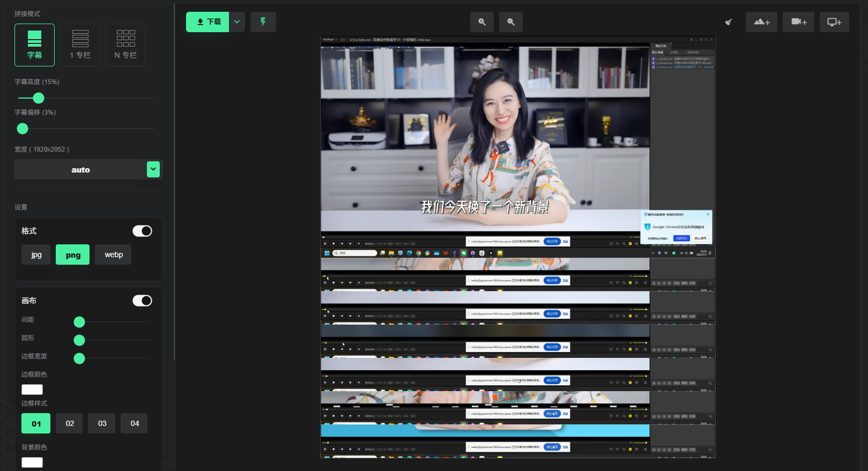The width and height of the screenshot is (868, 471).
Task: Open the auto width dropdown arrow
Action: 153,169
